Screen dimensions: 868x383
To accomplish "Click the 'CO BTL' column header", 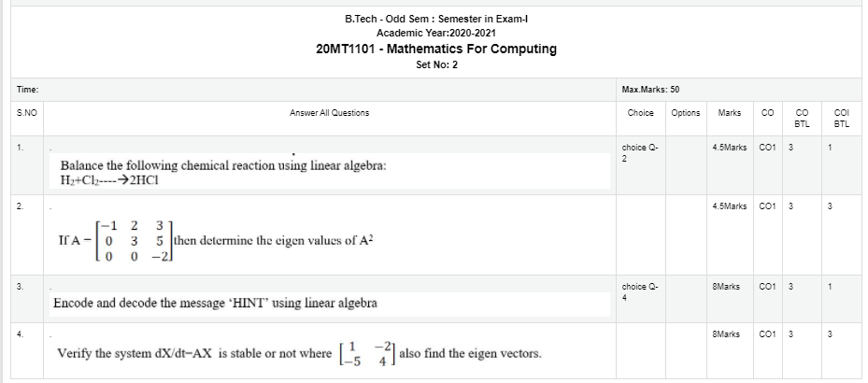I will tap(802, 119).
